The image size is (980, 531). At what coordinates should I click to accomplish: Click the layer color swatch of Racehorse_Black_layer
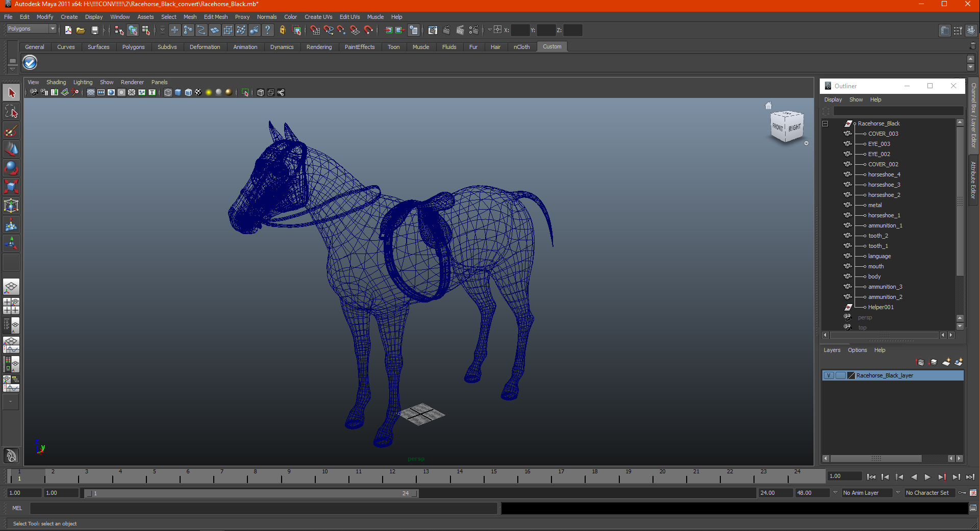click(x=851, y=375)
